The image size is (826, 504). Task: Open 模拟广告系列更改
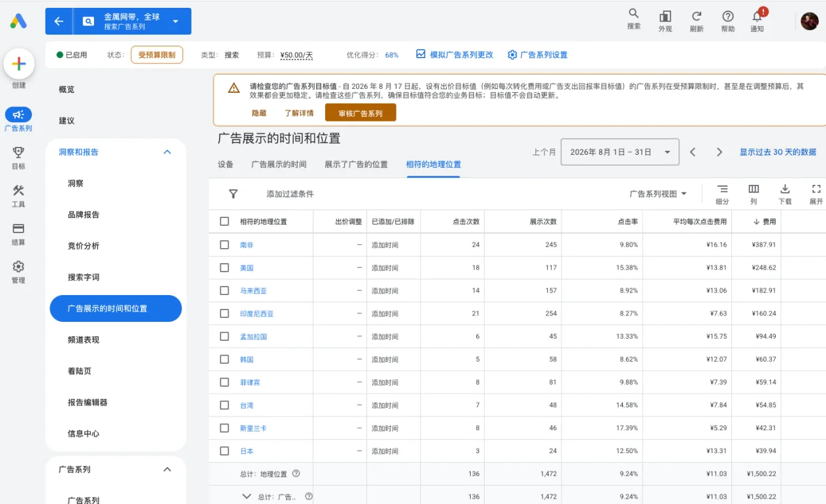point(454,55)
